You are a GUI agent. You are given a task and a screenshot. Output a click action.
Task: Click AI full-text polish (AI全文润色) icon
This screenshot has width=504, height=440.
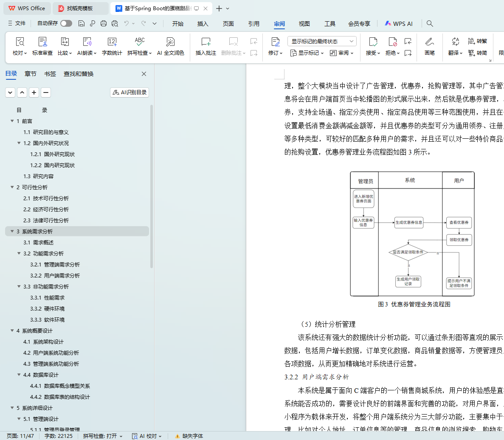170,42
